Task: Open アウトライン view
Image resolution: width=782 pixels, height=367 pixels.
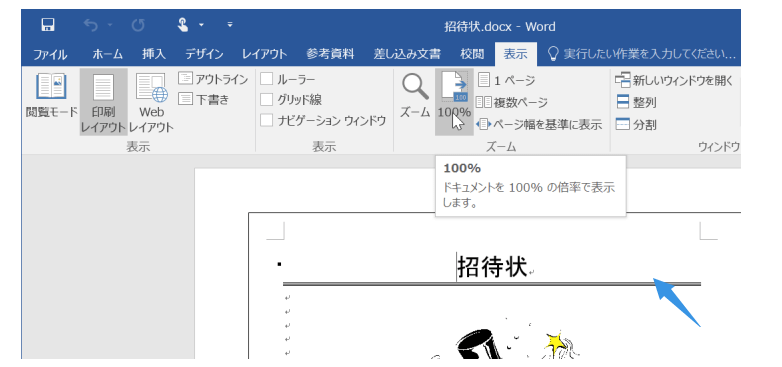Action: (213, 79)
